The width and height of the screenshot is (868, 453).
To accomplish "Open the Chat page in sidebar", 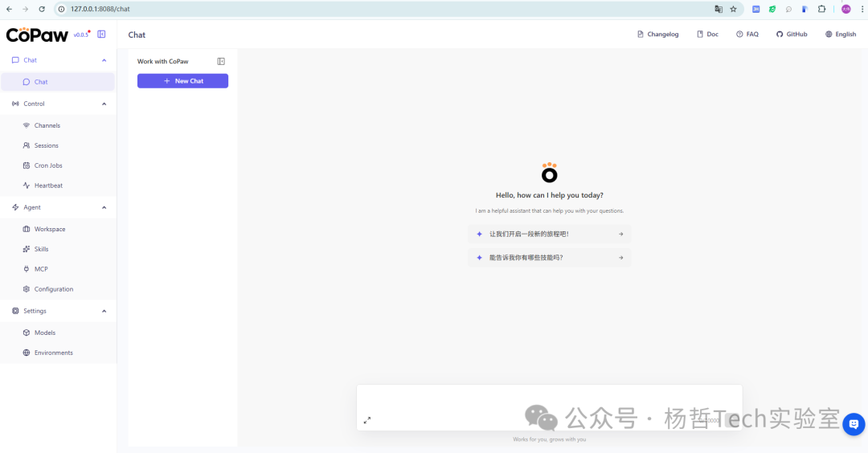I will (x=58, y=82).
